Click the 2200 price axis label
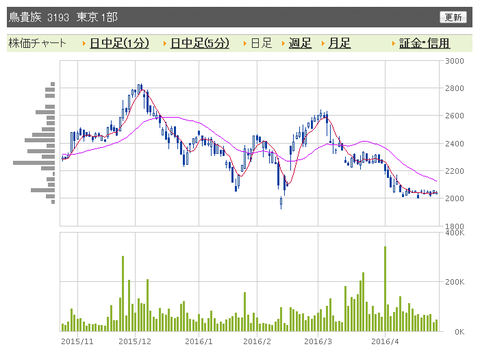 (x=454, y=171)
